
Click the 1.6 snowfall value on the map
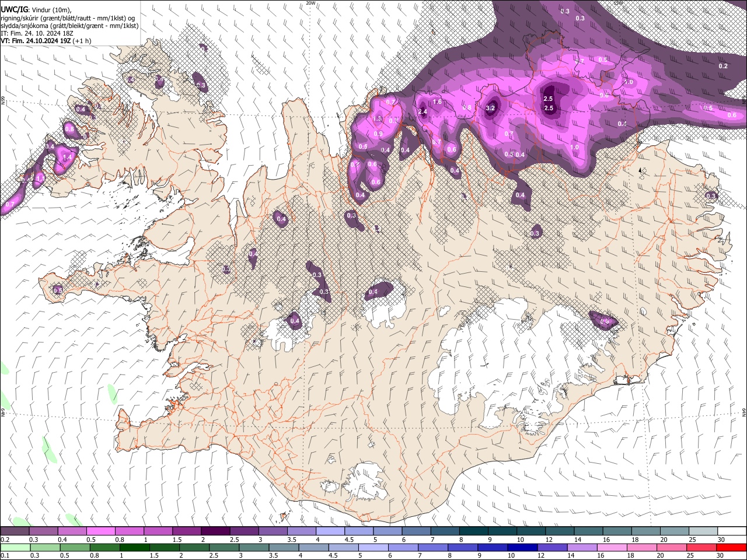(x=437, y=102)
